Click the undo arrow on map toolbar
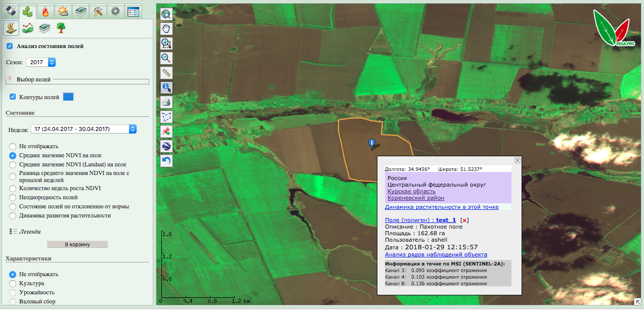Viewport: 644px width, 310px height. (167, 161)
